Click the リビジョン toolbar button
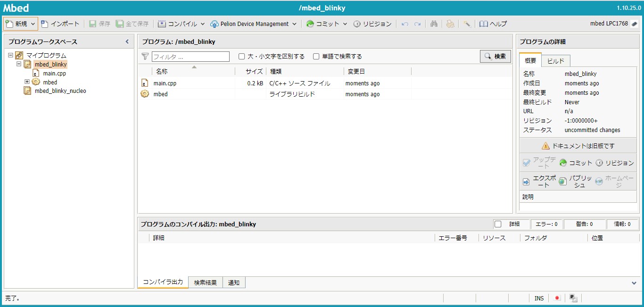 tap(372, 24)
